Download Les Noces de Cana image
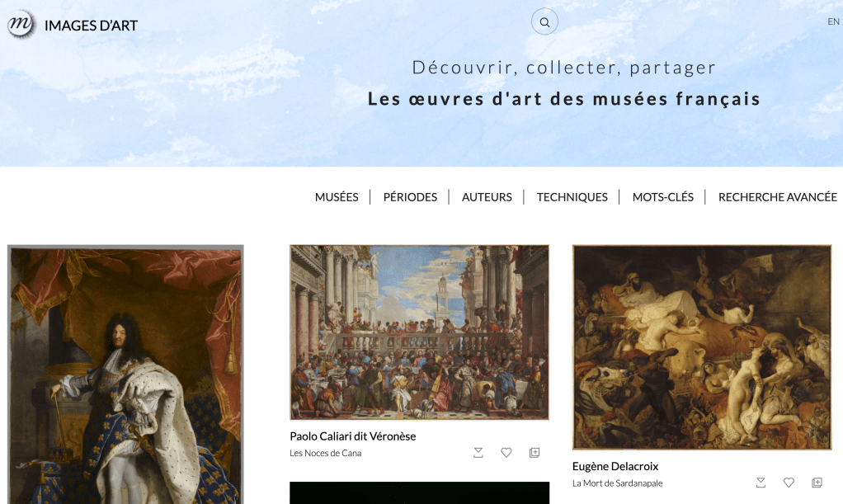This screenshot has height=504, width=843. (478, 453)
